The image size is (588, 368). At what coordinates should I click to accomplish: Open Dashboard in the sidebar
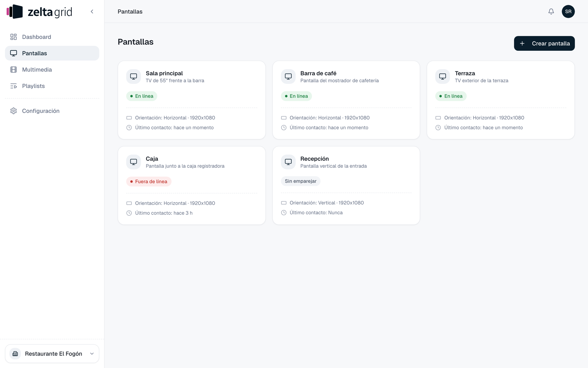coord(52,37)
